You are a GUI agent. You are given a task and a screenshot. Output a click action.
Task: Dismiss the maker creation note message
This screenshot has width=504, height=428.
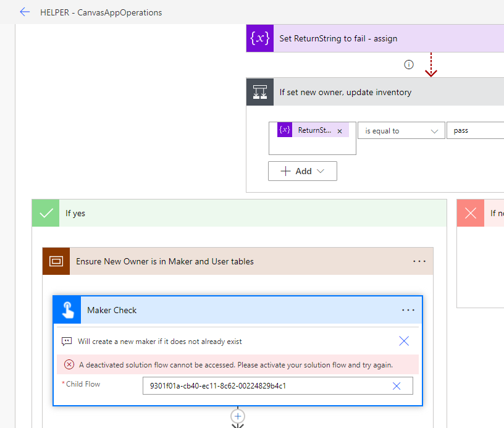click(404, 340)
